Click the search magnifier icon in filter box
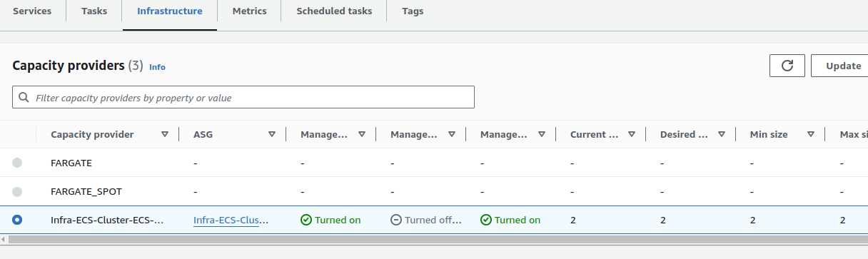Image resolution: width=868 pixels, height=259 pixels. click(24, 98)
